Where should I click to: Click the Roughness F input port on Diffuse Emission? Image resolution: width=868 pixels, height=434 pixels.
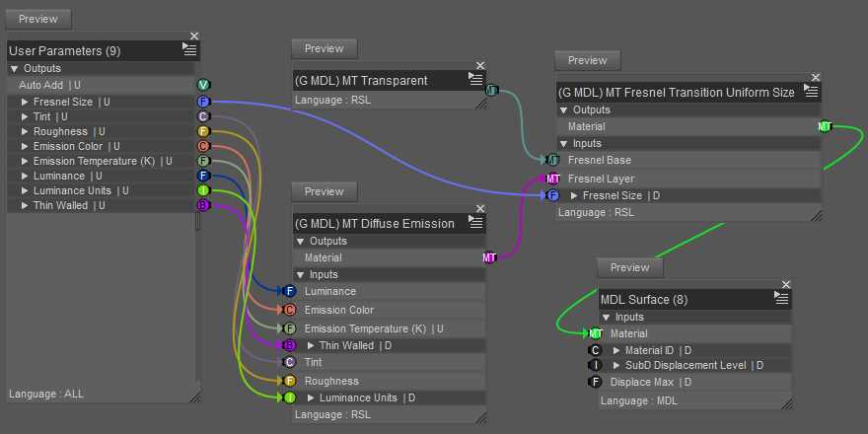click(289, 381)
